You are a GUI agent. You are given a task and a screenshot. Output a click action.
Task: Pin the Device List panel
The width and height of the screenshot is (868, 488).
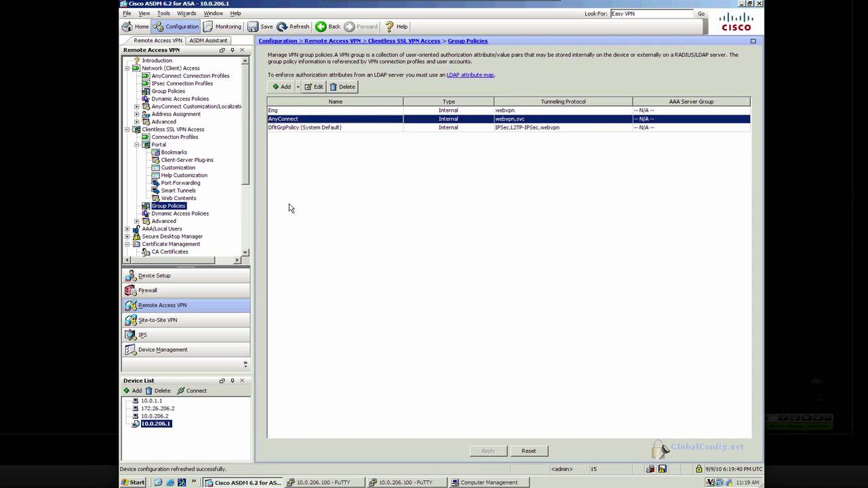[x=232, y=381]
